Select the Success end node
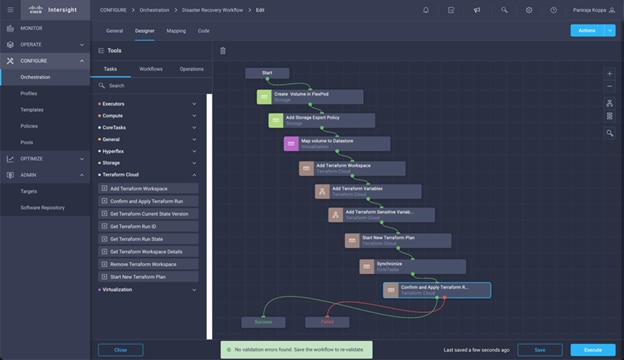 (x=263, y=322)
